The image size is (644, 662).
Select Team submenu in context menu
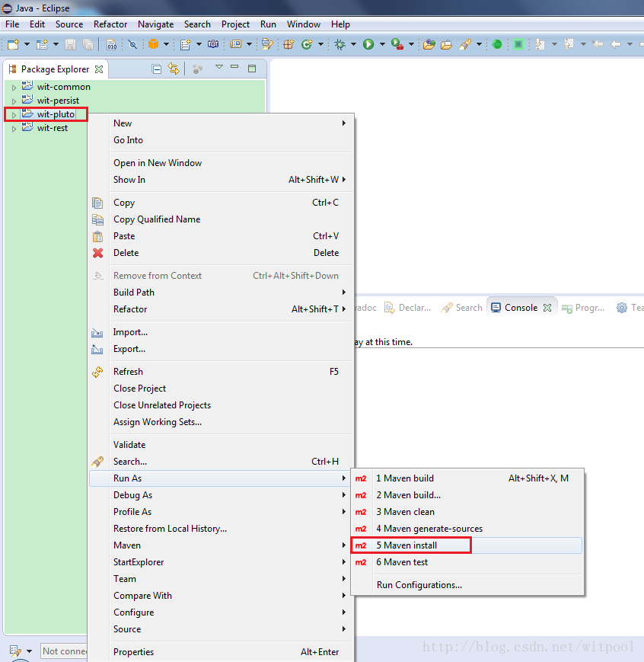coord(221,579)
